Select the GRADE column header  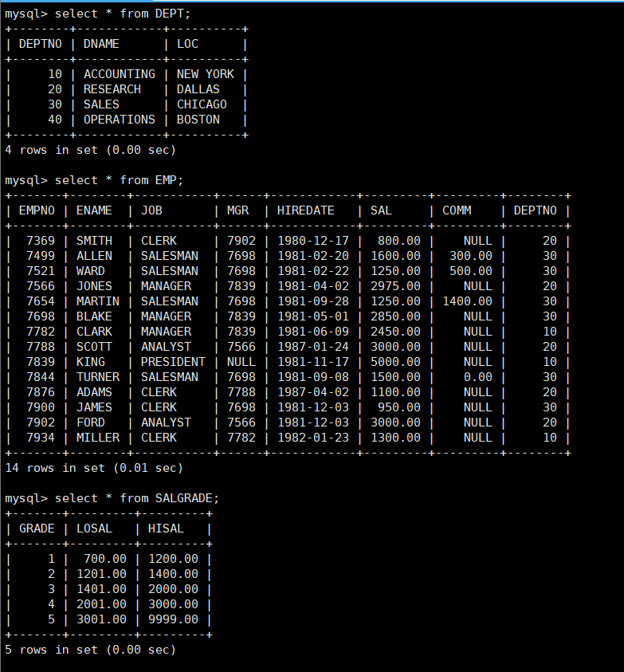(37, 529)
